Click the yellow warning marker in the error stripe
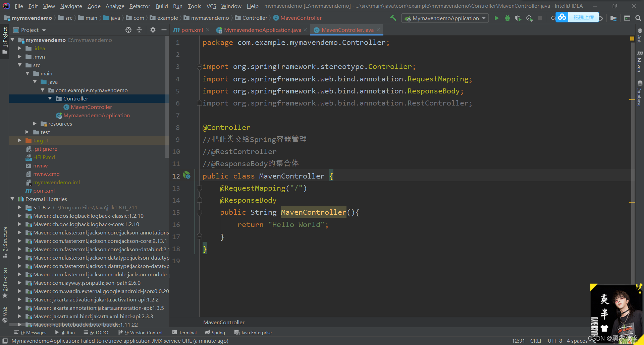This screenshot has height=345, width=644. [x=632, y=39]
